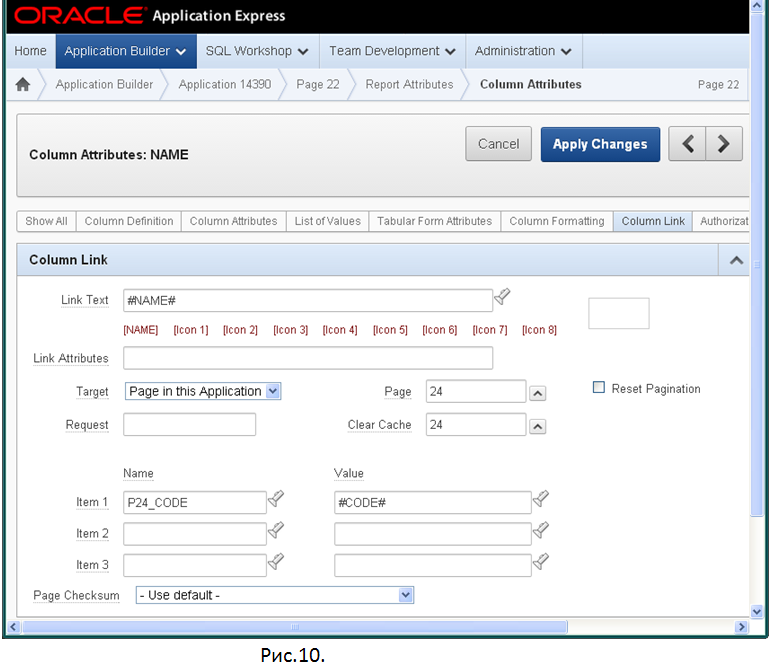Go to previous column with left arrow
Viewport: 770px width, 670px height.
pos(687,144)
